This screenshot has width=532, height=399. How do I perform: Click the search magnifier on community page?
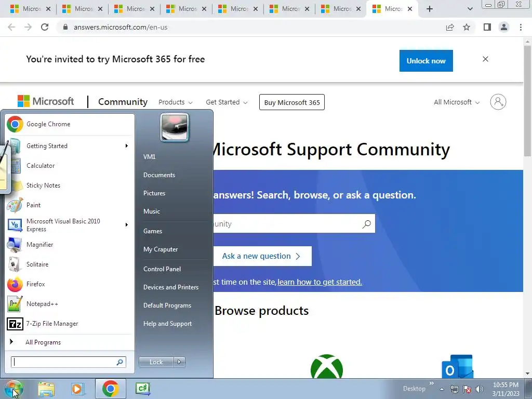366,224
